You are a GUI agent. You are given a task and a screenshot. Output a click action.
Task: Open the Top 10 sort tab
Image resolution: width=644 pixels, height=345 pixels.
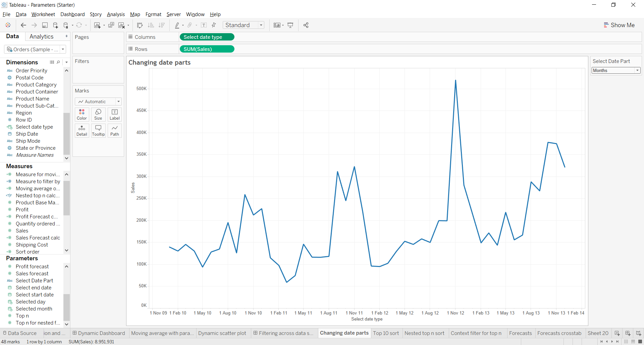click(x=386, y=333)
